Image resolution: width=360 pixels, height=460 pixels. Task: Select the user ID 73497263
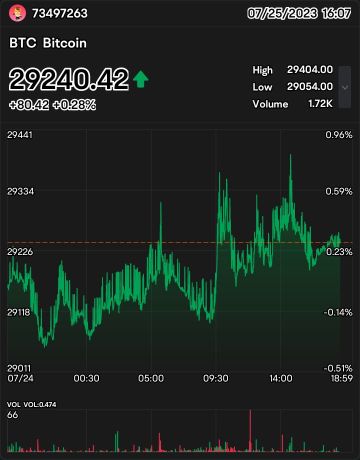[x=60, y=14]
